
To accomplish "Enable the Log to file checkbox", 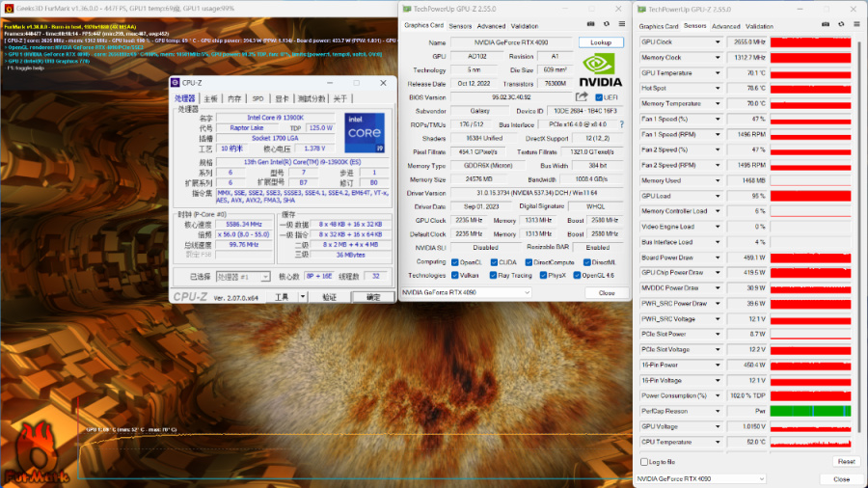I will pyautogui.click(x=645, y=462).
